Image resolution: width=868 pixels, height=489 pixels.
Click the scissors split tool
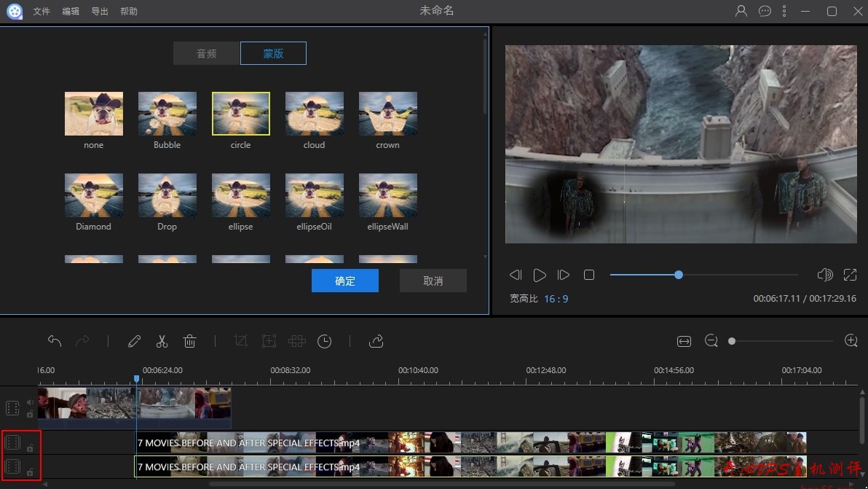tap(162, 341)
